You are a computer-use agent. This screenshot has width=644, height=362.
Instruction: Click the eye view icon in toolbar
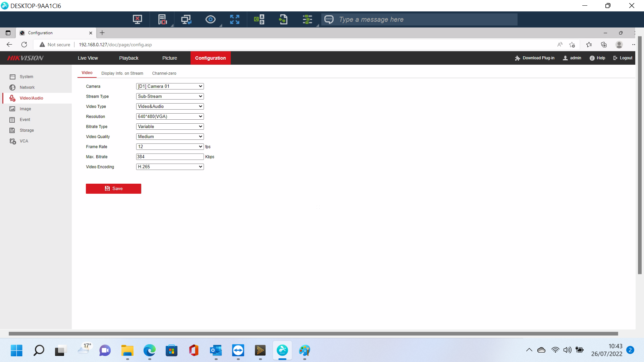coord(210,19)
